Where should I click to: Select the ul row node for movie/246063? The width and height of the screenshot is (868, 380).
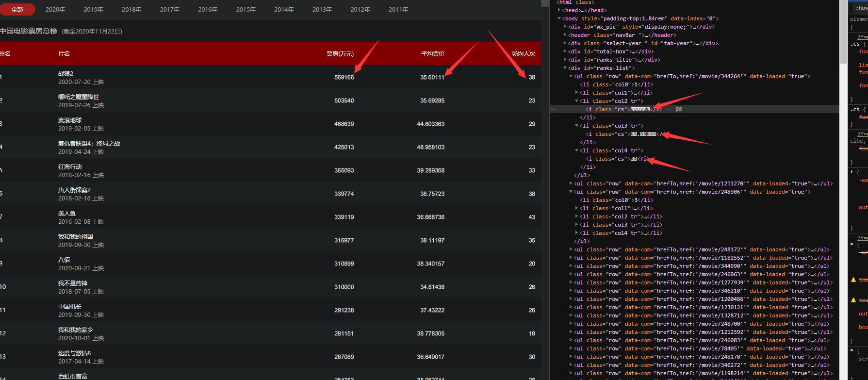[702, 274]
